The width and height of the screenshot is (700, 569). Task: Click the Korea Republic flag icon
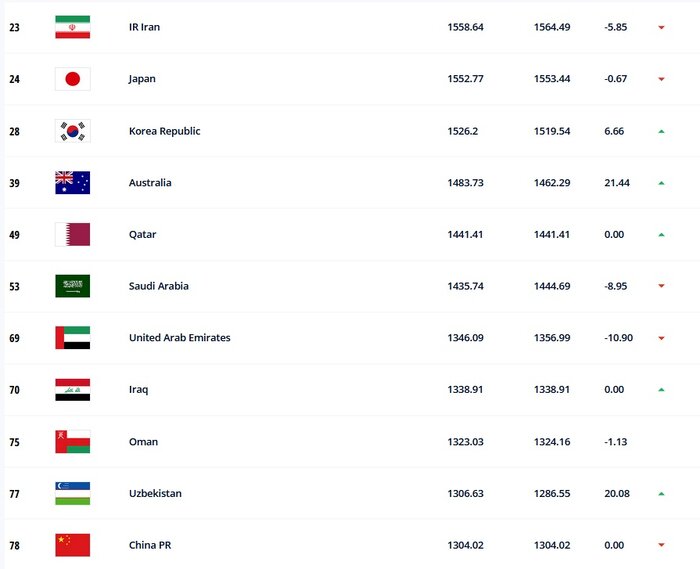(72, 131)
